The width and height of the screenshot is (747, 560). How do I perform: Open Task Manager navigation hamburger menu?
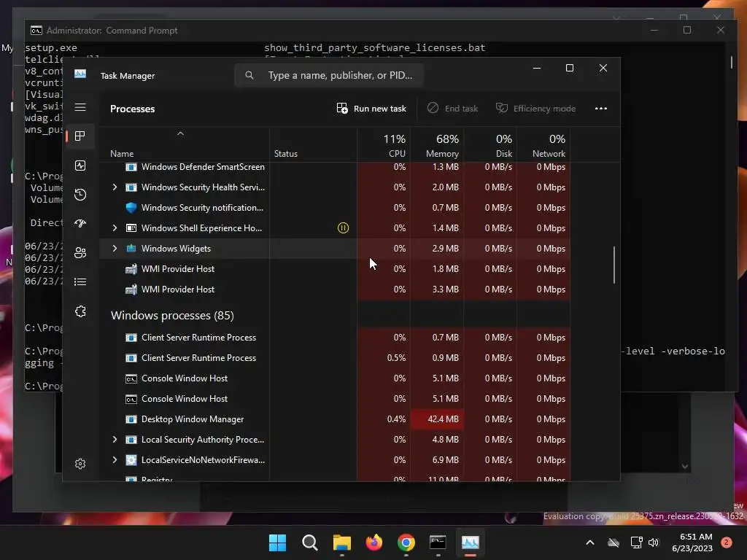(80, 107)
